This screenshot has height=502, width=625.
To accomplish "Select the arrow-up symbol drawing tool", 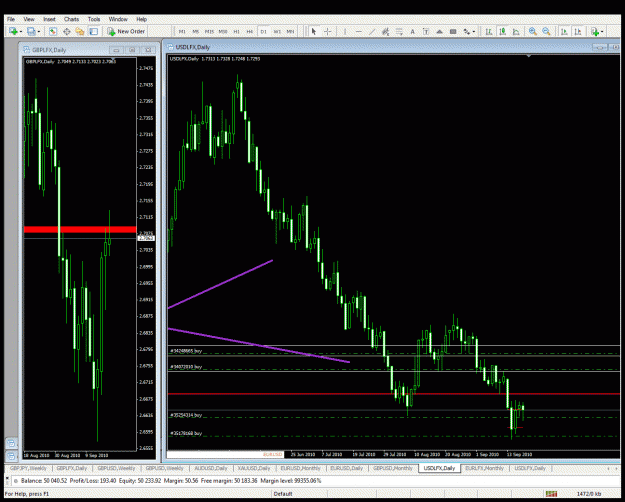I will (440, 31).
